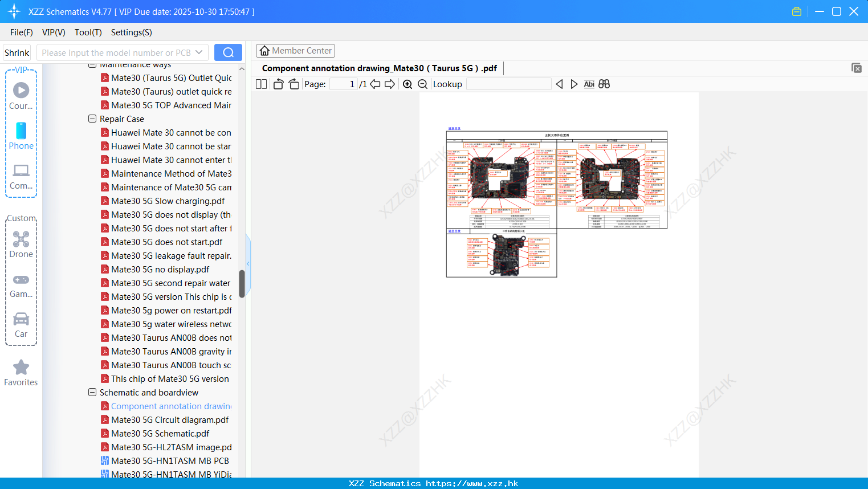The width and height of the screenshot is (868, 489).
Task: Zoom out of the PDF
Action: (422, 84)
